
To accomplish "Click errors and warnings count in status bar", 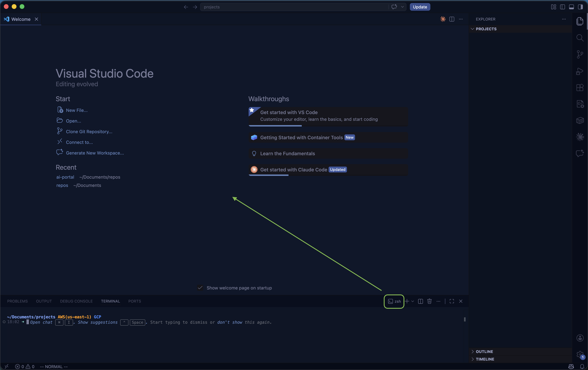I will pos(25,366).
